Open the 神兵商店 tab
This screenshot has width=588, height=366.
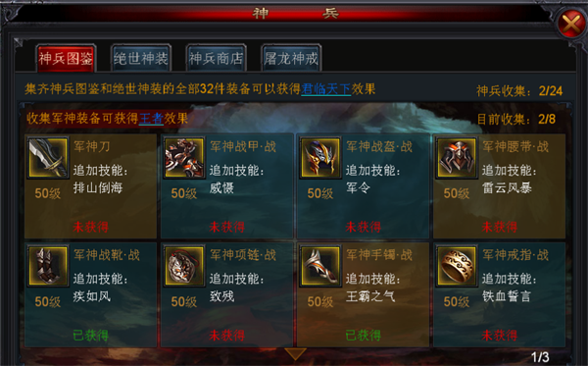pyautogui.click(x=216, y=58)
